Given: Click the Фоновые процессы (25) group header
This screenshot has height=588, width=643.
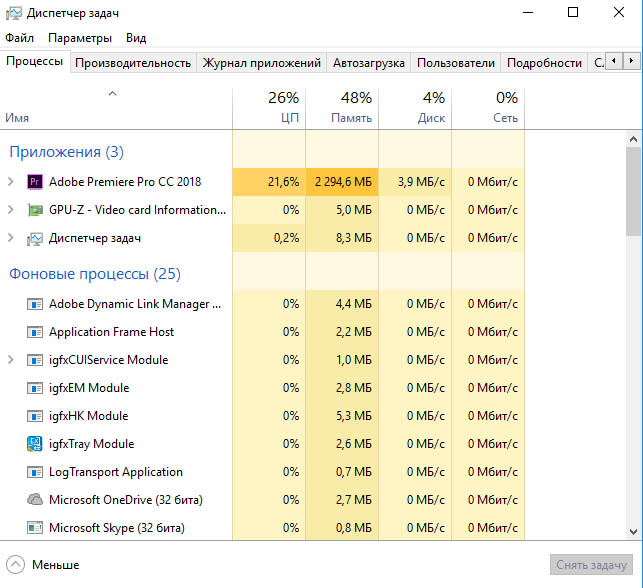Looking at the screenshot, I should point(95,274).
